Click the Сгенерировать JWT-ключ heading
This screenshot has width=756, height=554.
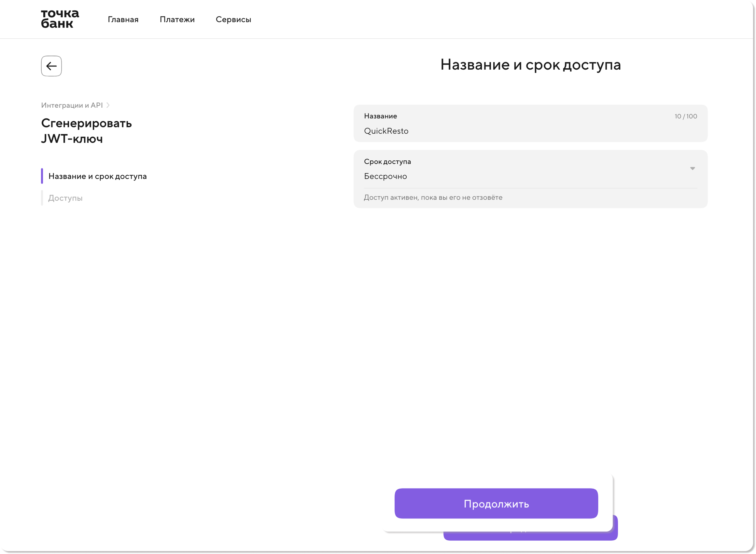86,131
